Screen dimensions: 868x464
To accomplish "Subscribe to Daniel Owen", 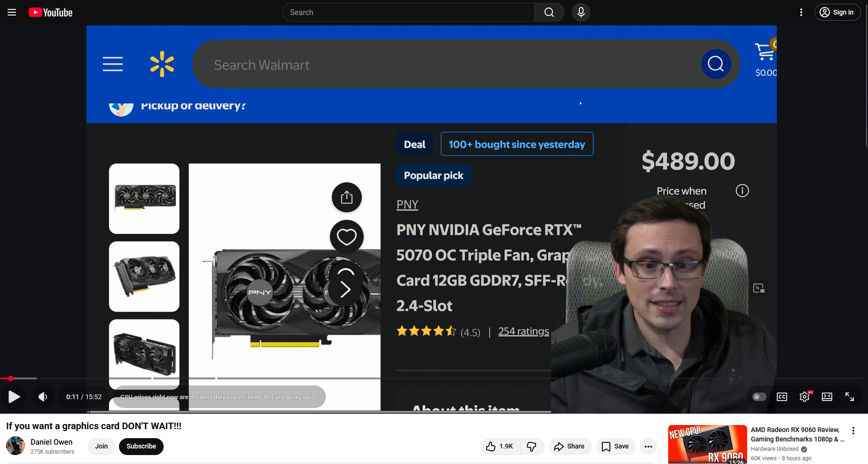I will [141, 446].
